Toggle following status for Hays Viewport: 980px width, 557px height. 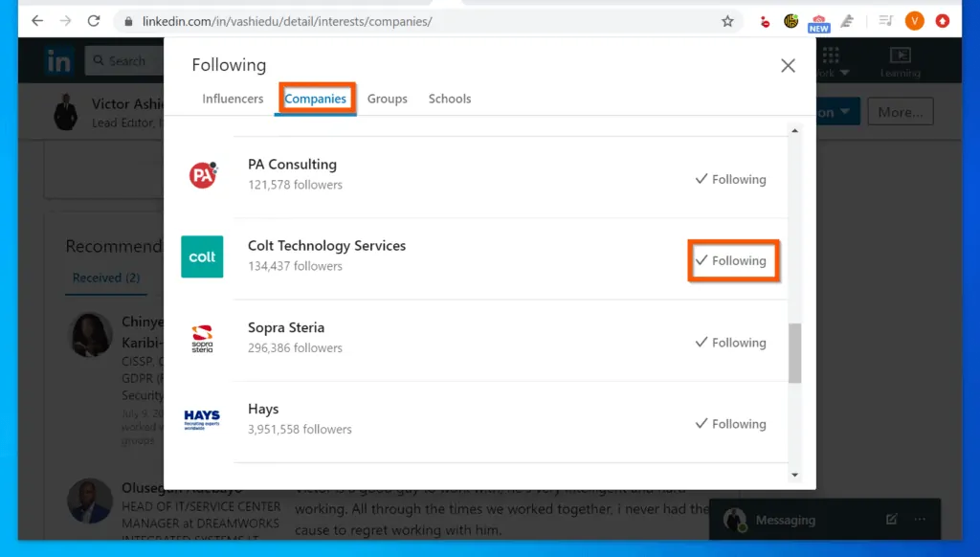(x=730, y=423)
